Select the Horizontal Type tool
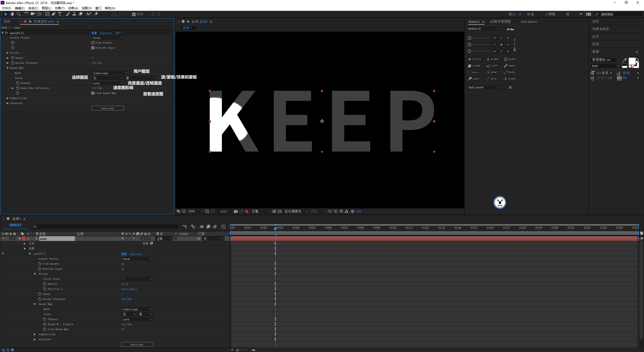Image resolution: width=644 pixels, height=352 pixels. pyautogui.click(x=60, y=14)
